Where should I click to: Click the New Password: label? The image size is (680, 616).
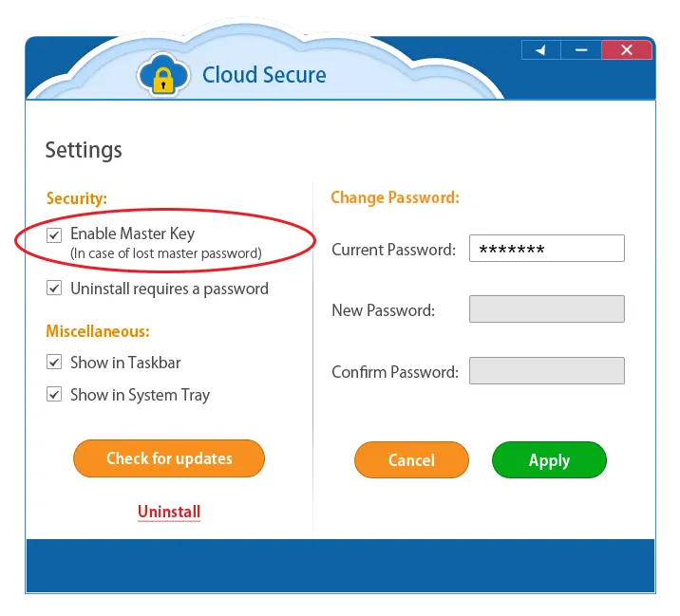[384, 310]
